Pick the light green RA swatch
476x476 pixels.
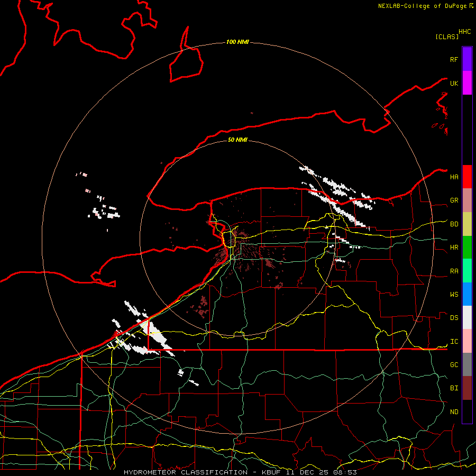click(x=467, y=271)
